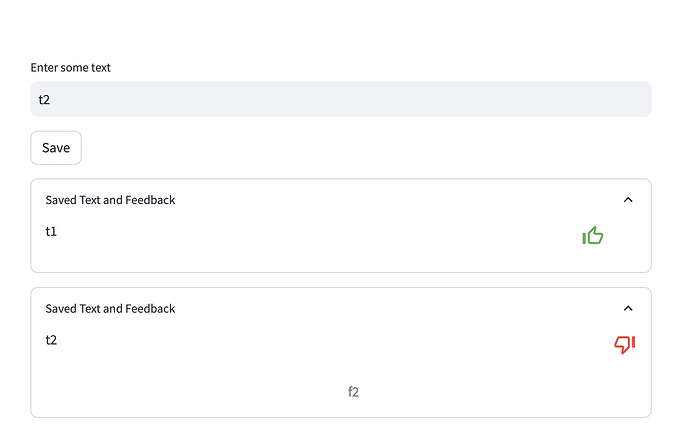The height and width of the screenshot is (438, 690).
Task: Collapse the second Saved Text and Feedback chevron
Action: [628, 309]
